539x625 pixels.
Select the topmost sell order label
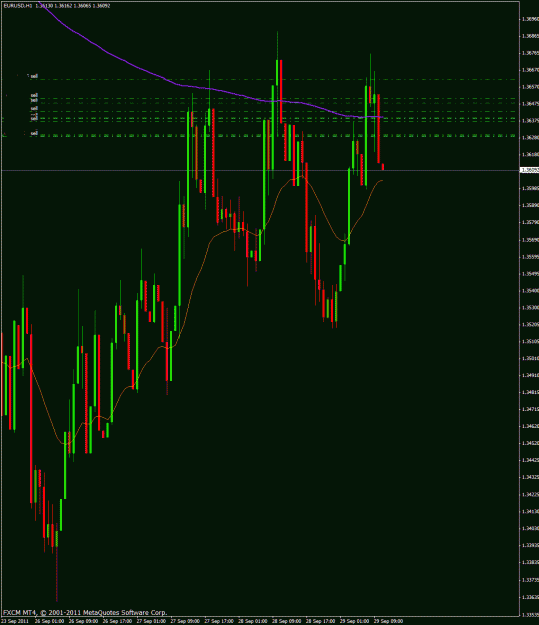34,76
